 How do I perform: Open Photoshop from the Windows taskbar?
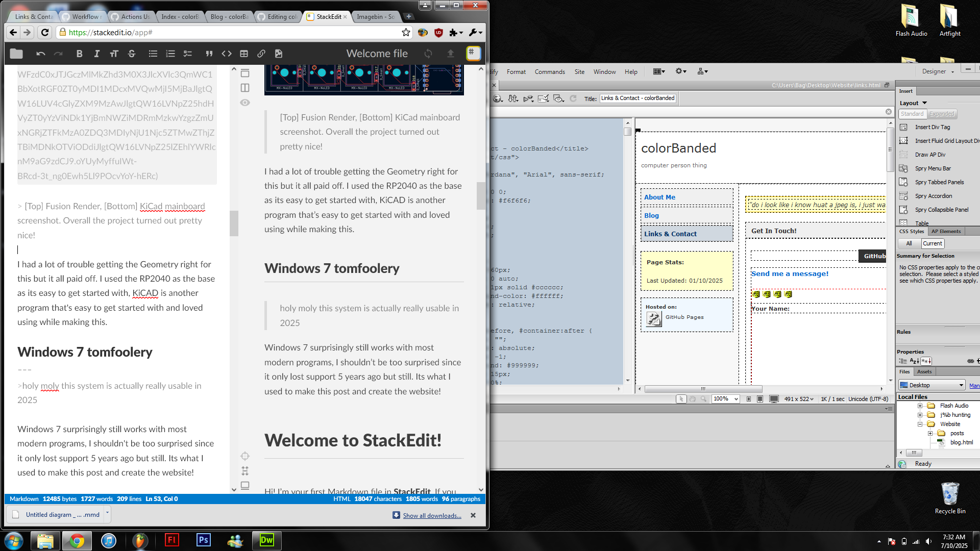tap(203, 540)
